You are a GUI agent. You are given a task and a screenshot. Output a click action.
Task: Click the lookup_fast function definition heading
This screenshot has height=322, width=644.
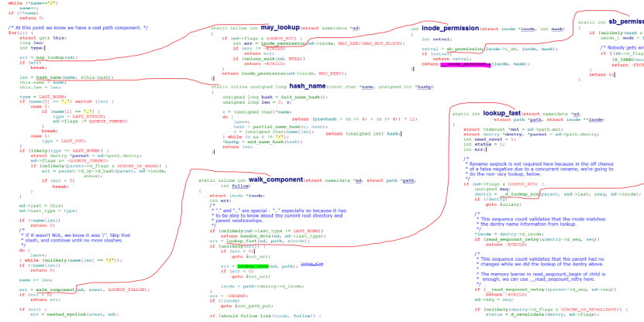pyautogui.click(x=502, y=113)
